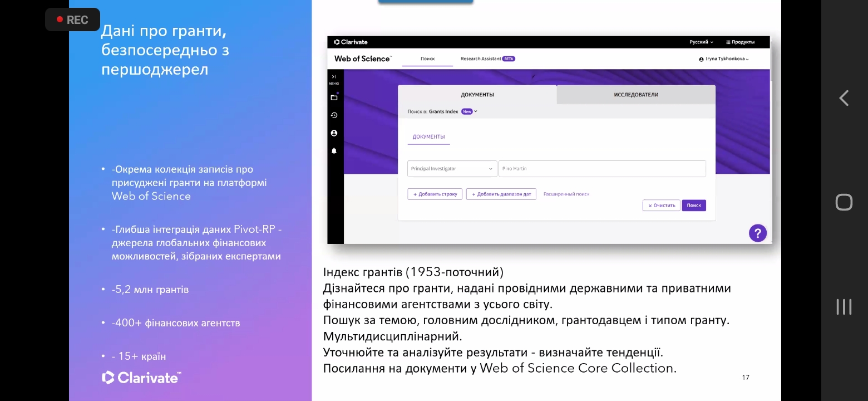Click the Clarivate logo in the top bar
Viewport: 868px width, 401px height.
351,42
